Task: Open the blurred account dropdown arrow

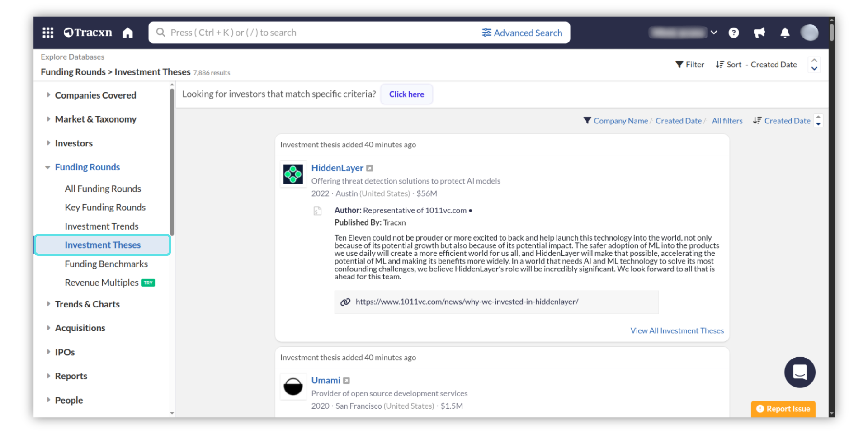Action: (714, 33)
